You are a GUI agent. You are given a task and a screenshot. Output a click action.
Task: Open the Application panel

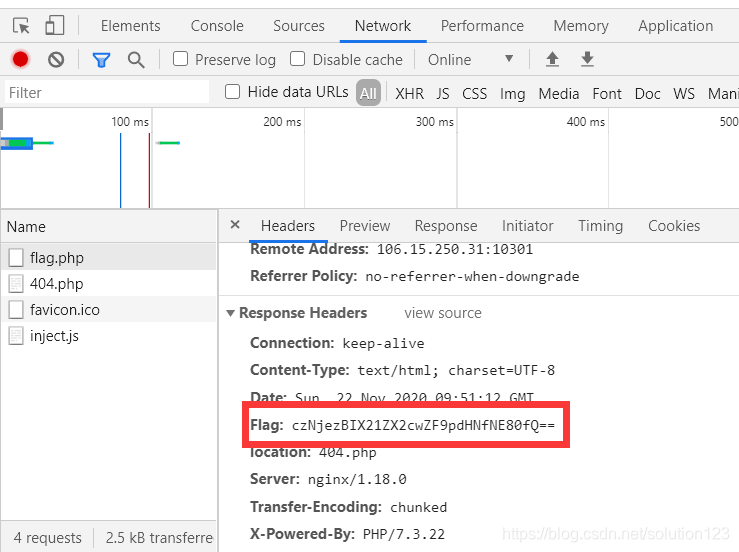(675, 26)
